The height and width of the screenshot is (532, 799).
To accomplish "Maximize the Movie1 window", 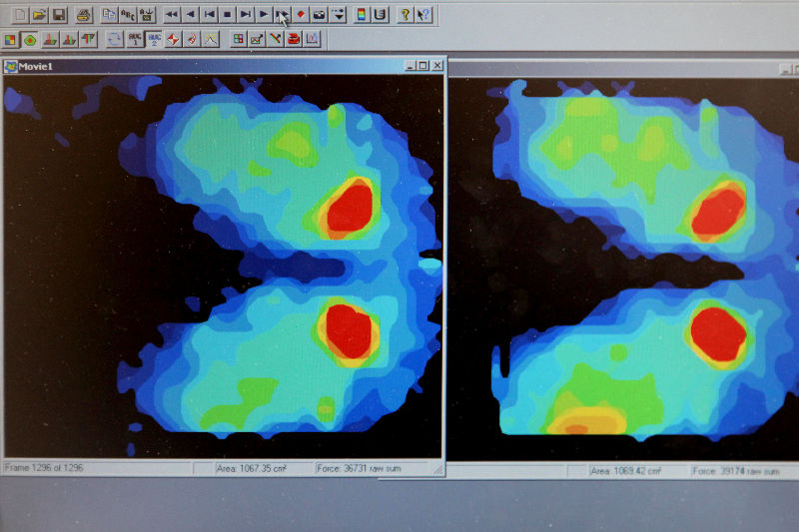I will [422, 66].
